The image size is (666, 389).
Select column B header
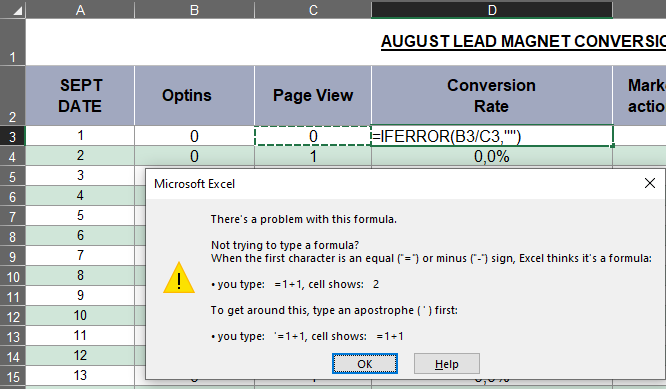pyautogui.click(x=195, y=10)
